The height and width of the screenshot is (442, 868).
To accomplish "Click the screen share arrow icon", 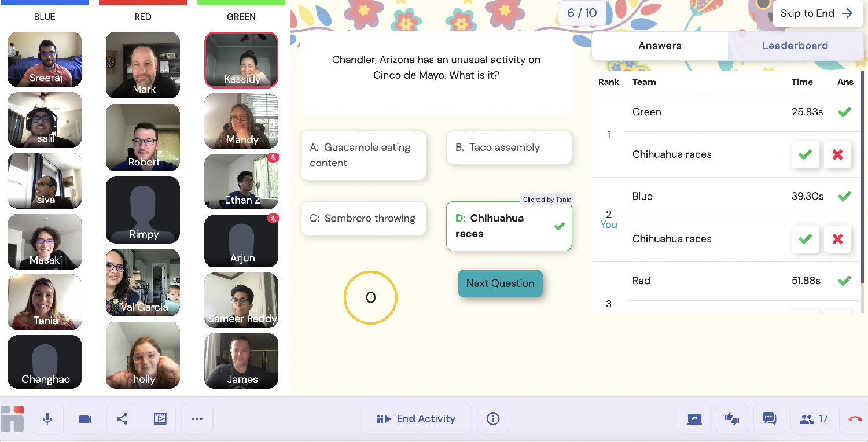I will (695, 419).
